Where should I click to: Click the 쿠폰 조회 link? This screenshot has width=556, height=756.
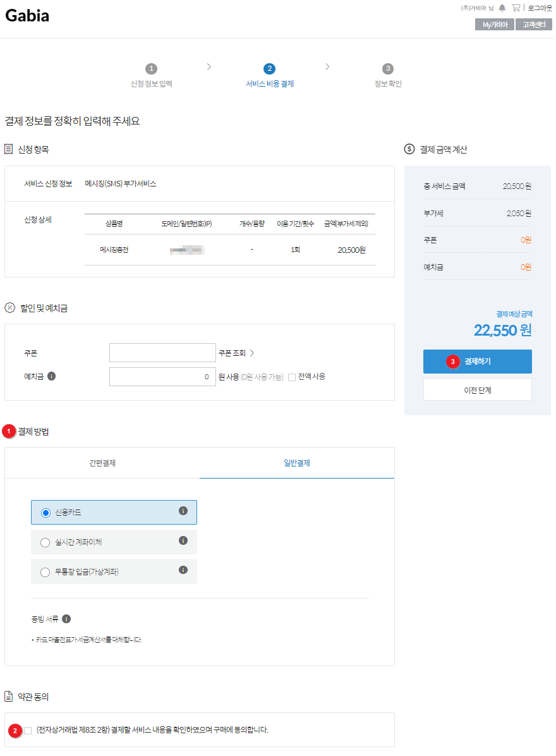[233, 353]
